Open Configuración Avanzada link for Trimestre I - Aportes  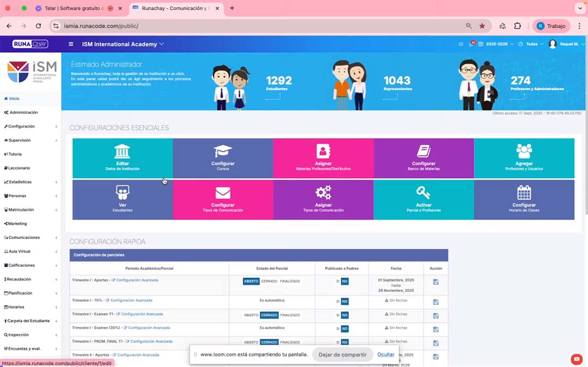137,280
